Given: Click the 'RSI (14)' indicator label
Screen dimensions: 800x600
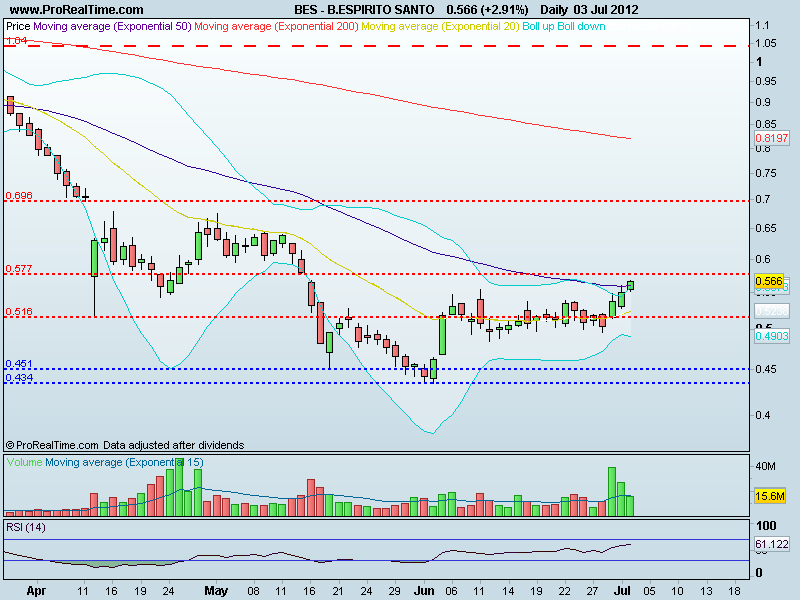Looking at the screenshot, I should pyautogui.click(x=26, y=527).
